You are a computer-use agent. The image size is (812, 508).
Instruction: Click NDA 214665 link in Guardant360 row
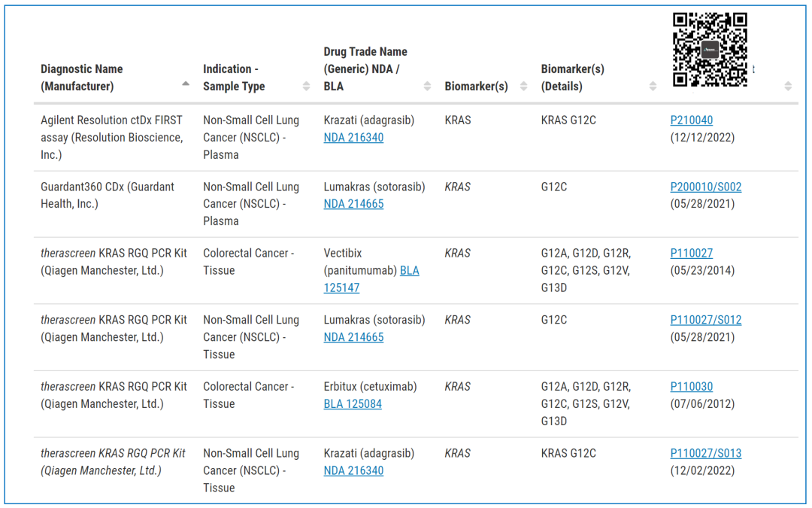[x=353, y=204]
